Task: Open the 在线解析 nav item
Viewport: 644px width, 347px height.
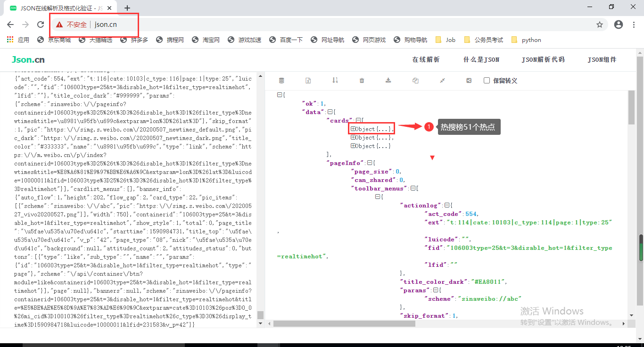Action: tap(426, 59)
